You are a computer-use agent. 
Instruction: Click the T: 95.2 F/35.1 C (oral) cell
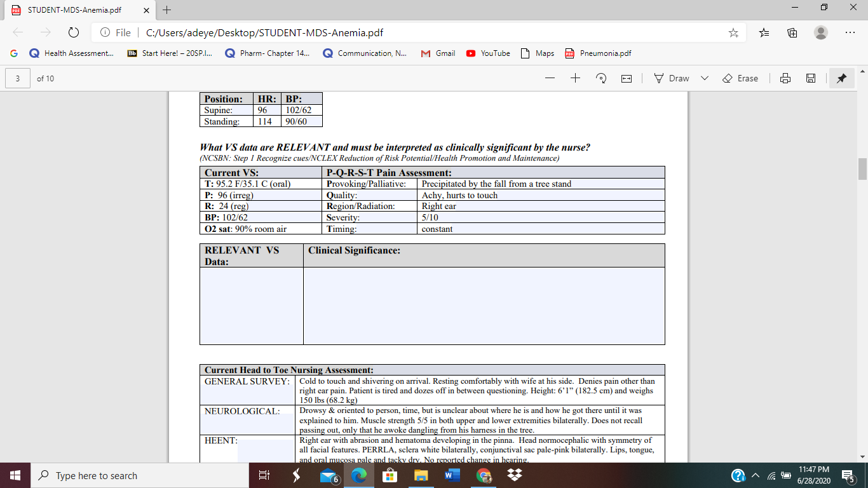point(261,184)
